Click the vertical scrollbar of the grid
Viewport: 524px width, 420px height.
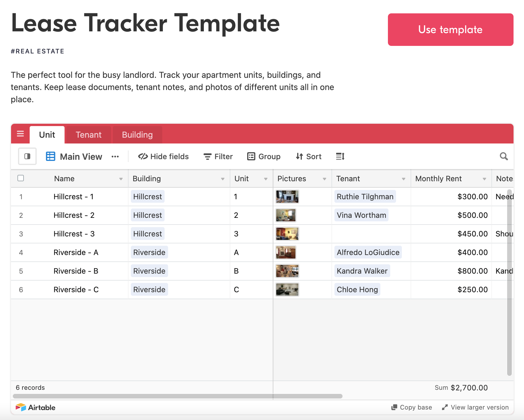[x=509, y=282]
